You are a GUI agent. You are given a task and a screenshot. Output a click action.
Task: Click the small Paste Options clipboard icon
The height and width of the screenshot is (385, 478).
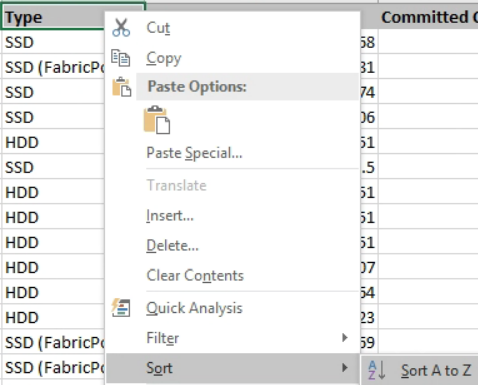(122, 87)
